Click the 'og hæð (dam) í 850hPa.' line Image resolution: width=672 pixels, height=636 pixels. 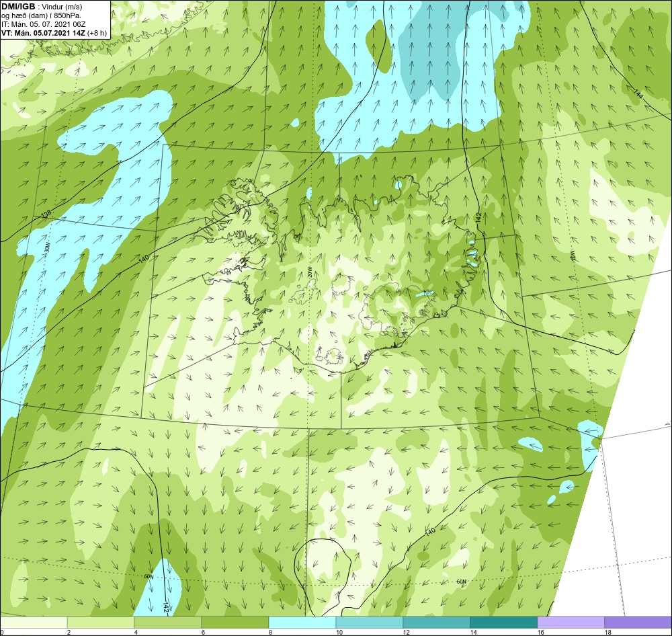tap(41, 15)
